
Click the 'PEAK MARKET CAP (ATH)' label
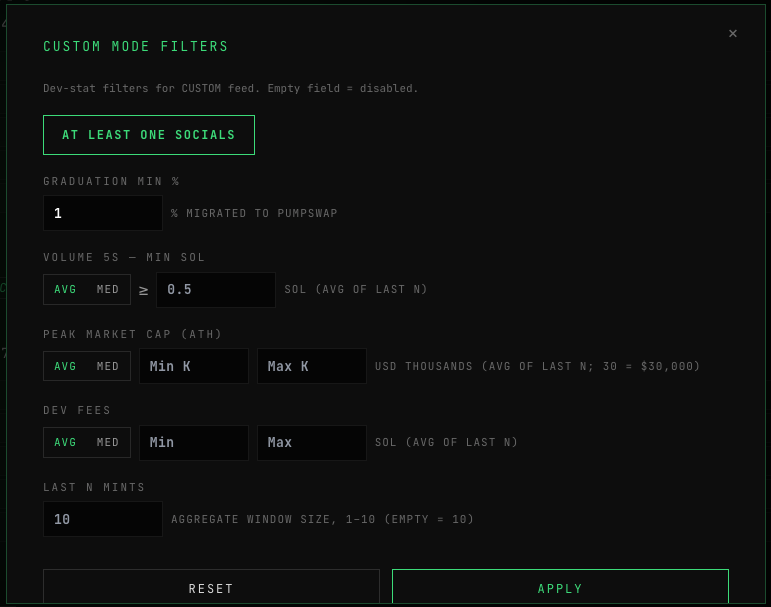pos(132,334)
